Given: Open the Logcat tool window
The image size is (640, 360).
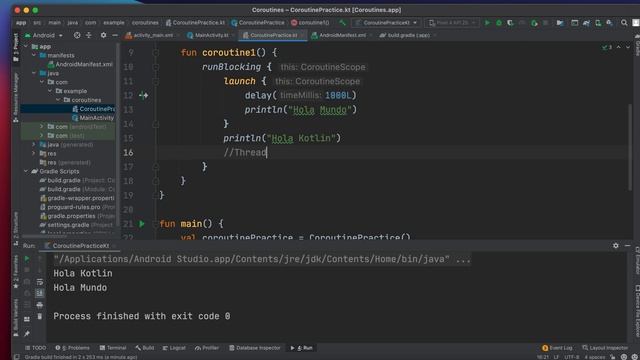Looking at the screenshot, I should [x=174, y=348].
